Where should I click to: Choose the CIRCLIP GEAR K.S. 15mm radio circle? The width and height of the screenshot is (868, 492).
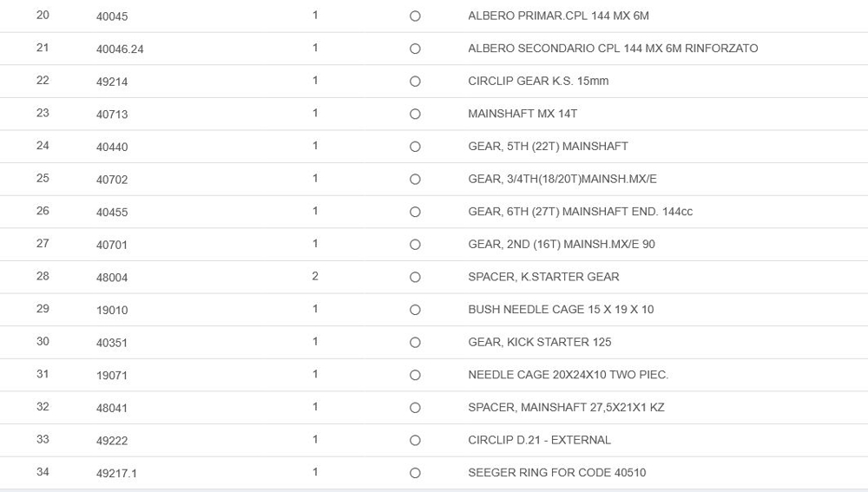pyautogui.click(x=415, y=82)
